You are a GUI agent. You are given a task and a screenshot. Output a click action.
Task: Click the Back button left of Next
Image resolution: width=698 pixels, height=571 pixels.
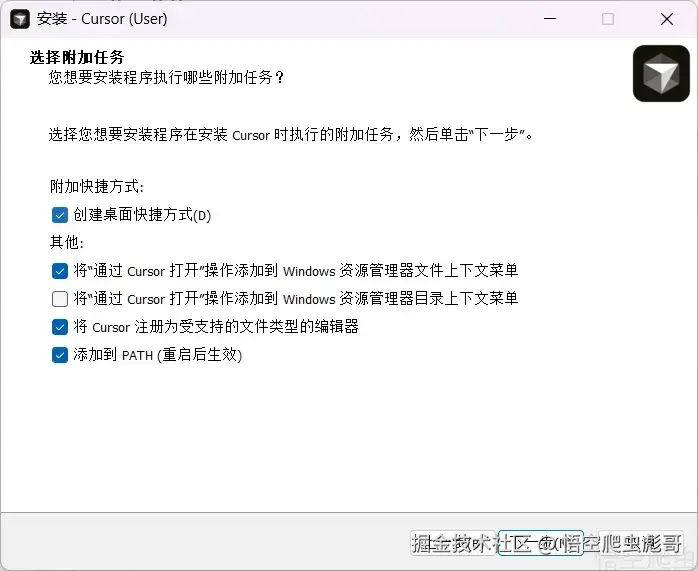(x=451, y=543)
